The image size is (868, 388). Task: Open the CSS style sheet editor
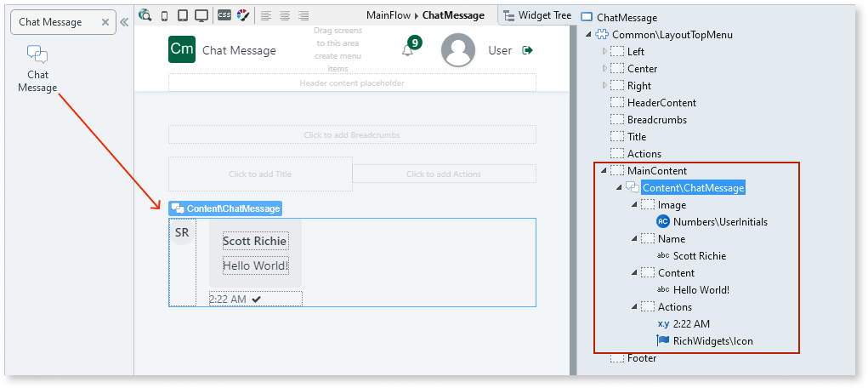(x=224, y=15)
